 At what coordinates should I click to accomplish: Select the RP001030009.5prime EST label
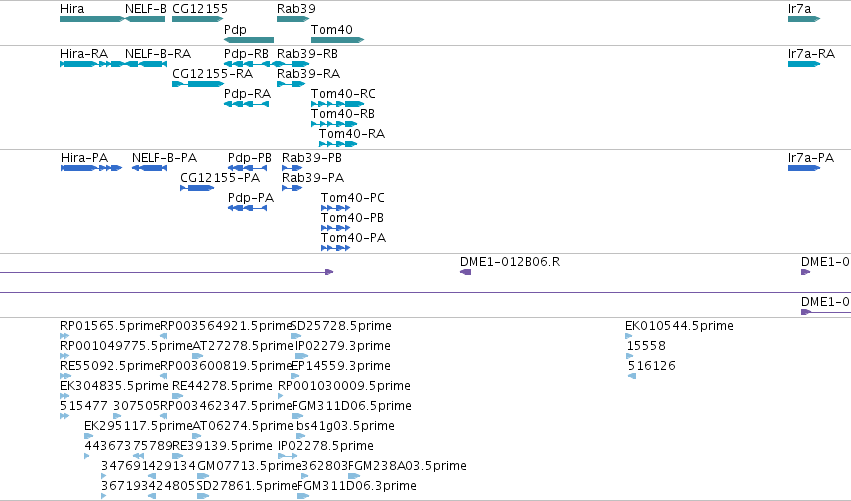click(344, 386)
